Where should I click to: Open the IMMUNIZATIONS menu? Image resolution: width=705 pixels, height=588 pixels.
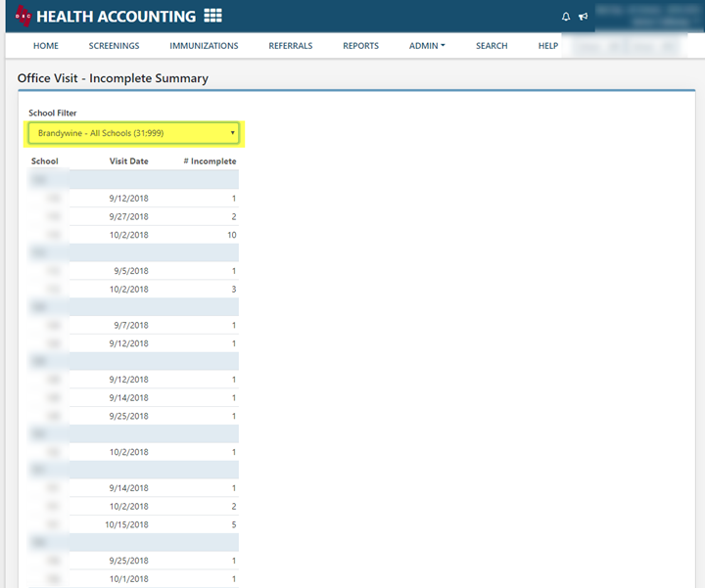[x=204, y=46]
